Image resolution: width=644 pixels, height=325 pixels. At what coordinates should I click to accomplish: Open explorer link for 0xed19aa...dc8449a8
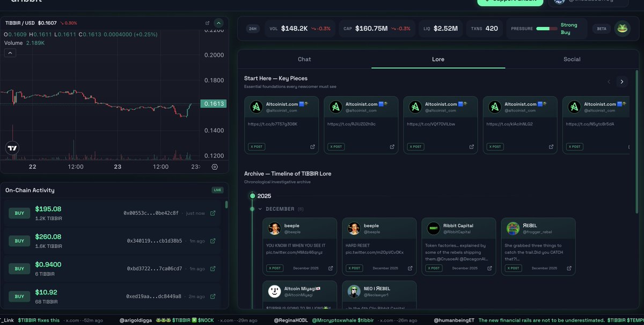click(213, 297)
